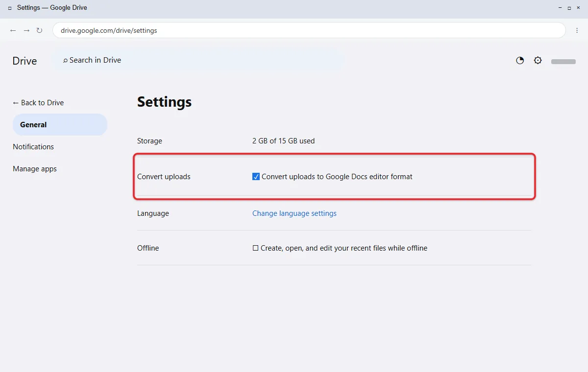Viewport: 588px width, 372px height.
Task: Click the 'Convert uploads' row label
Action: point(164,177)
